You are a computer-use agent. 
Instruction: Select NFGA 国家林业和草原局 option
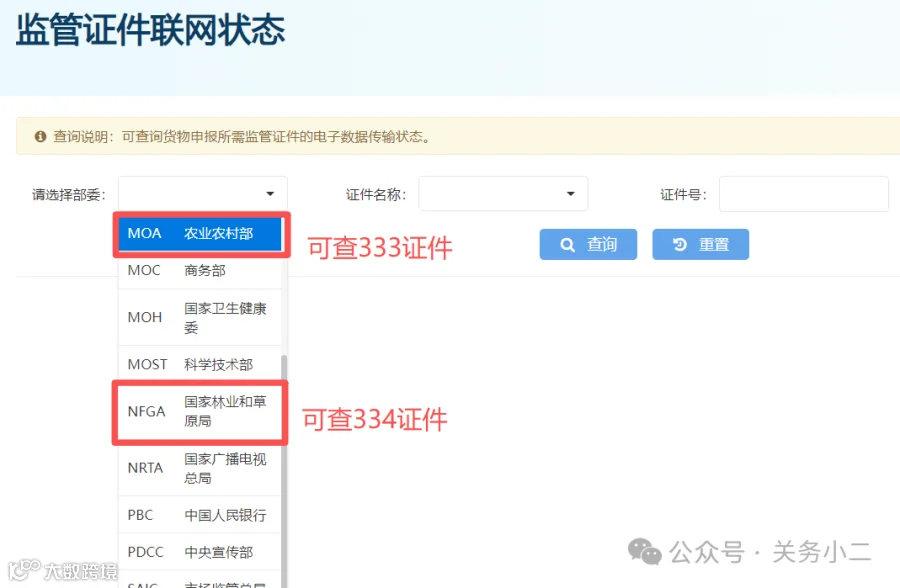coord(200,412)
